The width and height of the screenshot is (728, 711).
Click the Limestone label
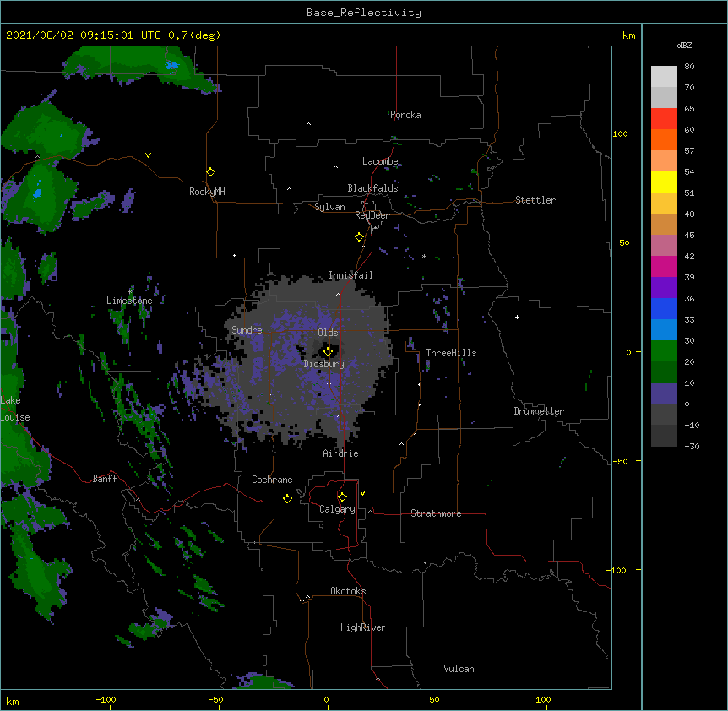point(129,301)
